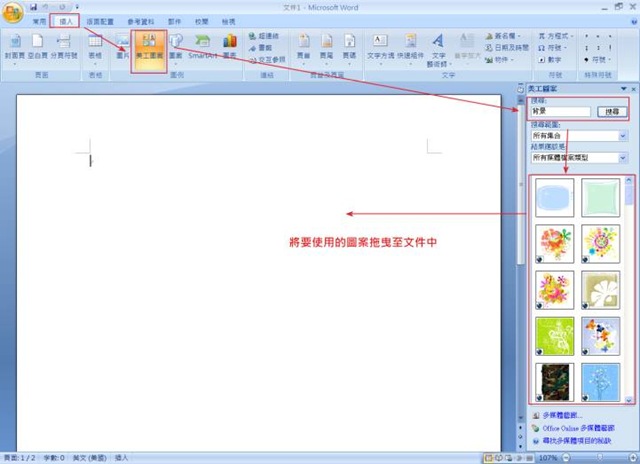Select the 插入 (Insert) ribbon tab
The width and height of the screenshot is (640, 464).
(66, 21)
